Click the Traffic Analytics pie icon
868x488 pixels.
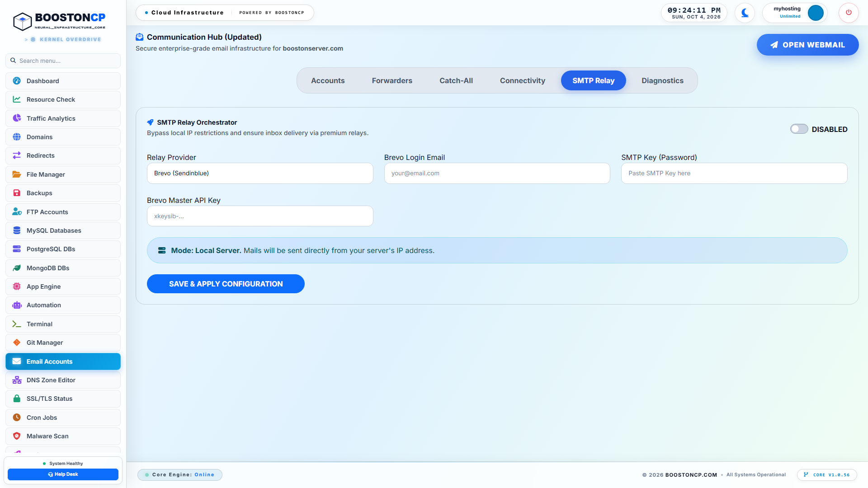17,118
